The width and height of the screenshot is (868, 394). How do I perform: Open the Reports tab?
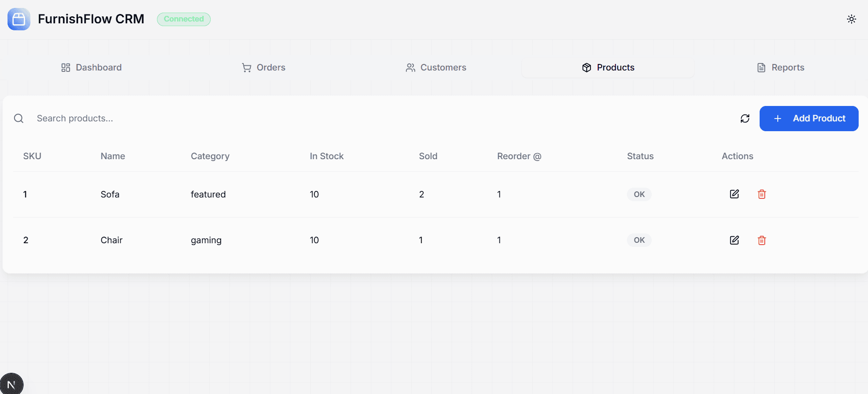(x=781, y=68)
